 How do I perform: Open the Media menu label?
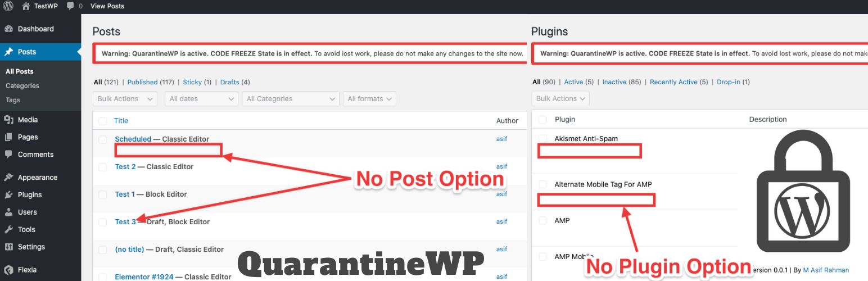(x=28, y=120)
